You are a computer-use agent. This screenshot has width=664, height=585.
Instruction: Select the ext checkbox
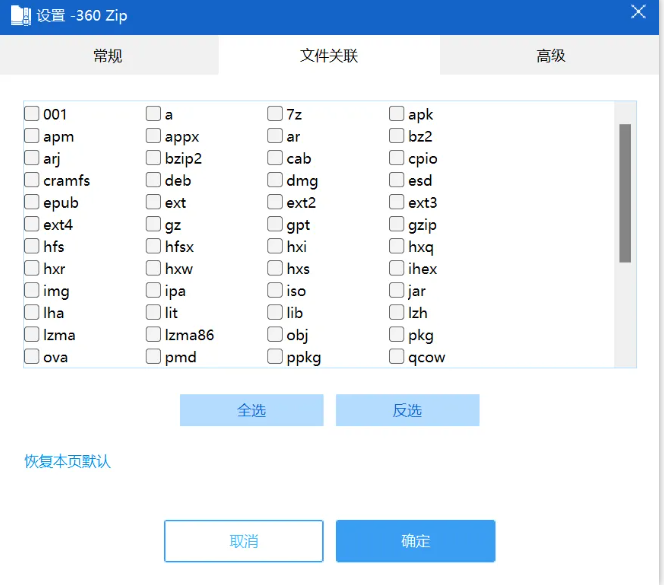(x=153, y=202)
